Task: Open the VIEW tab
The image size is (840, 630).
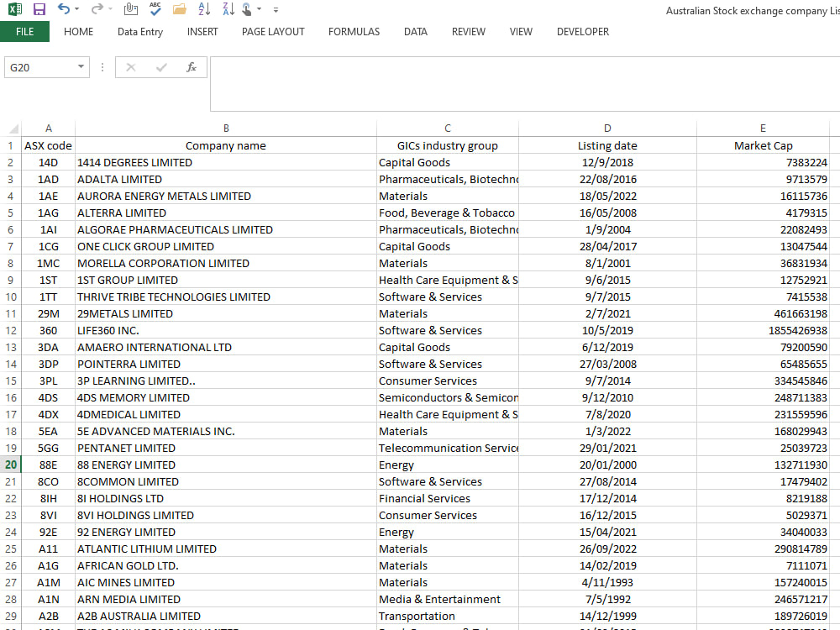Action: (522, 32)
